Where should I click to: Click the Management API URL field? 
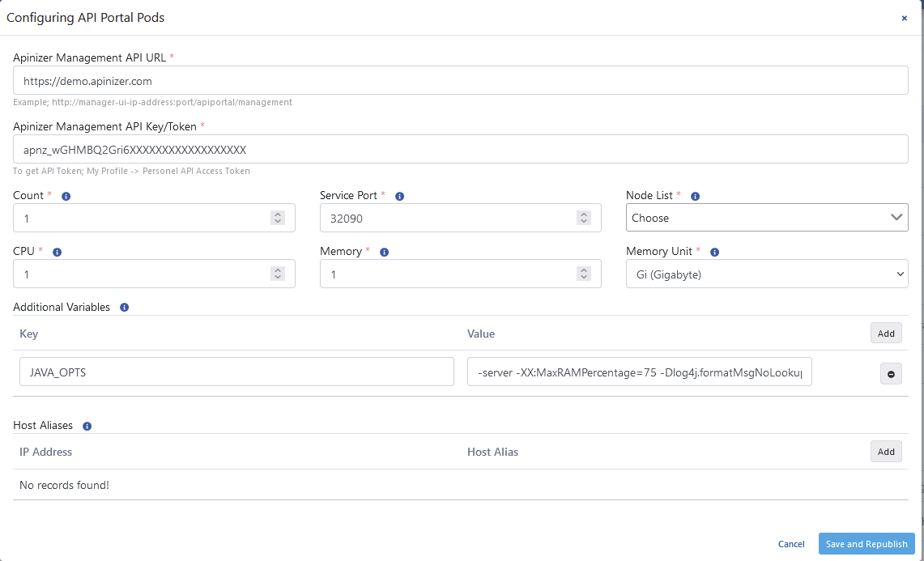[x=460, y=81]
